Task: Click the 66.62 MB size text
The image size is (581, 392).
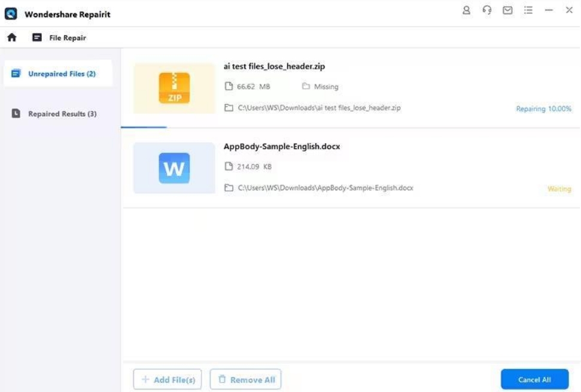Action: pos(254,87)
